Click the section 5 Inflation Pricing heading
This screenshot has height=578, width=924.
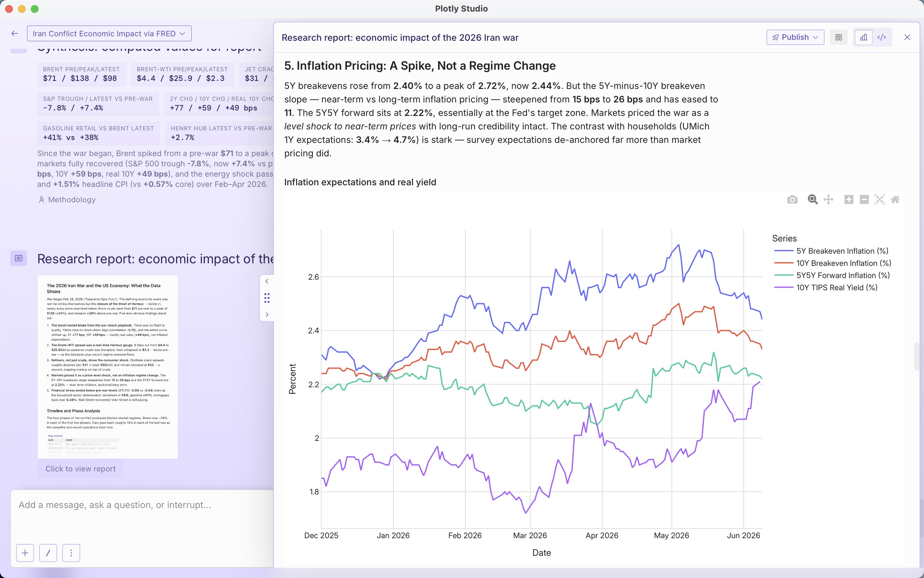click(x=420, y=66)
